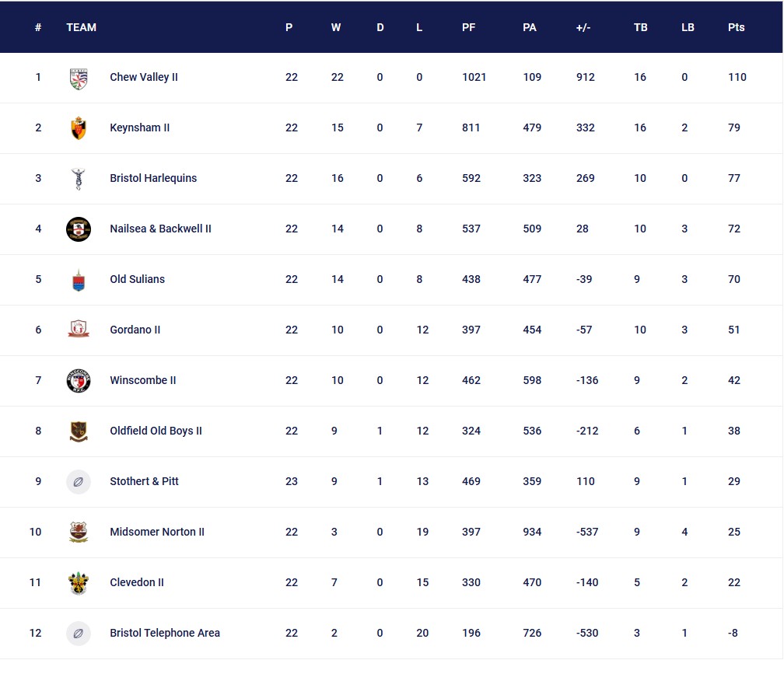Click the PF column header

(468, 27)
